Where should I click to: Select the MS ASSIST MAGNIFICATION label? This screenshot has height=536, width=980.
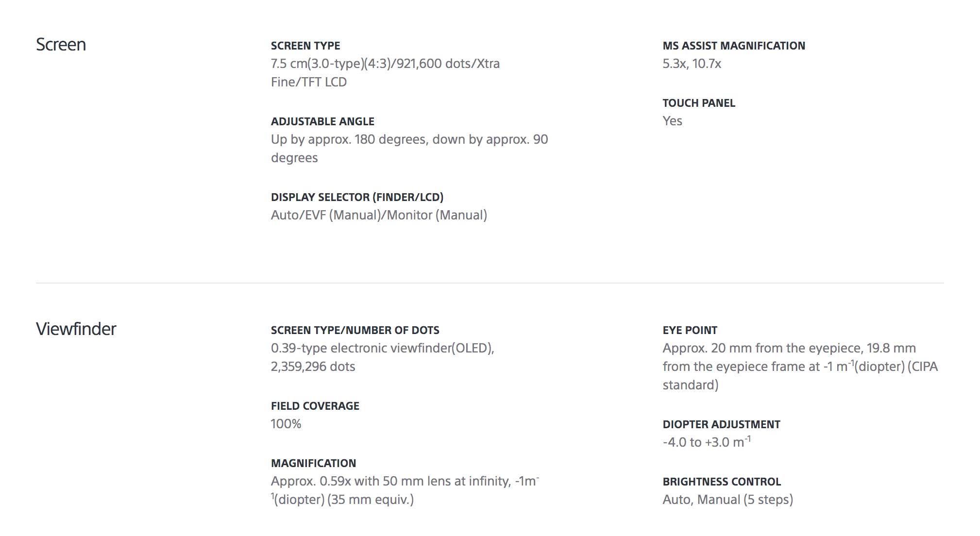734,46
